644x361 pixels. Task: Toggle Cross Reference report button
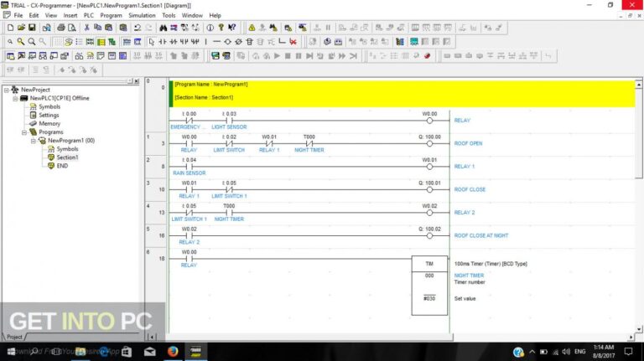pos(80,56)
